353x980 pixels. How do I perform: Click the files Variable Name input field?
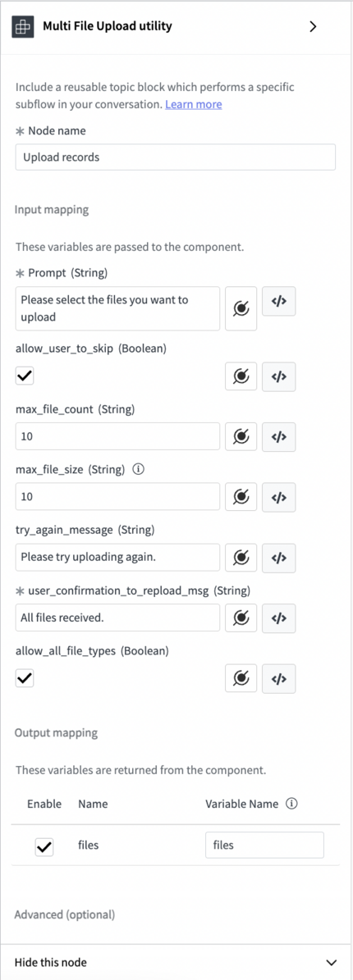264,845
